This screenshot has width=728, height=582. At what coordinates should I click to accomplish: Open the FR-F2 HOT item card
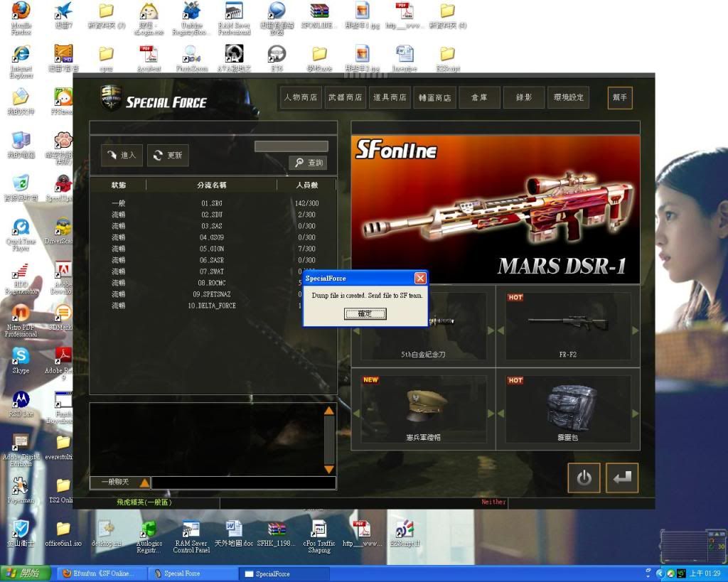(x=567, y=325)
